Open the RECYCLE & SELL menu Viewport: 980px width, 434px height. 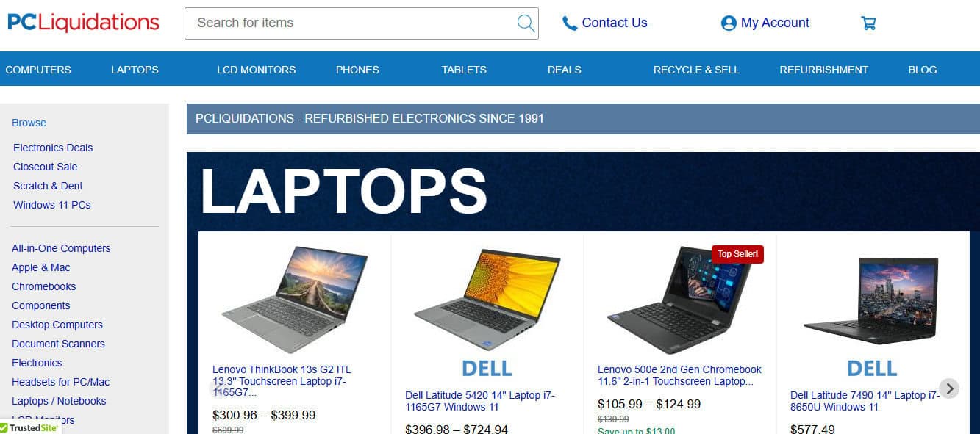coord(696,70)
